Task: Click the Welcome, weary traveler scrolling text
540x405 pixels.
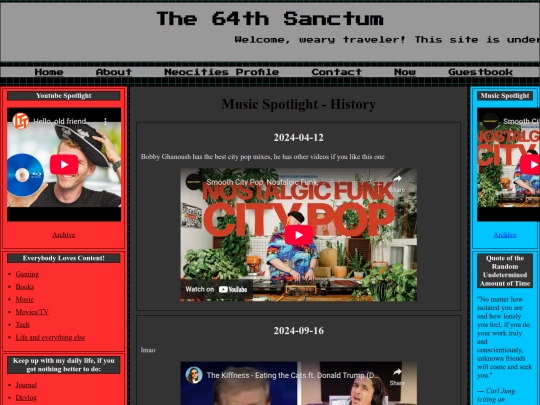Action: [x=387, y=40]
